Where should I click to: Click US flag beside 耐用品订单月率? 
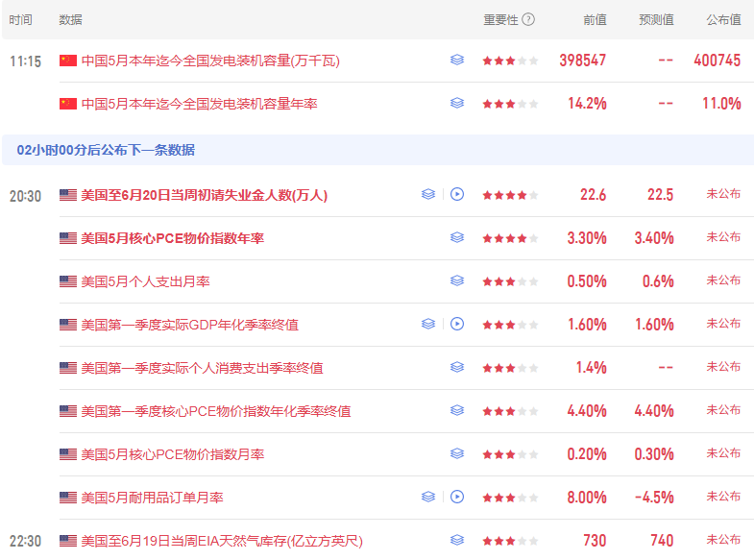68,498
